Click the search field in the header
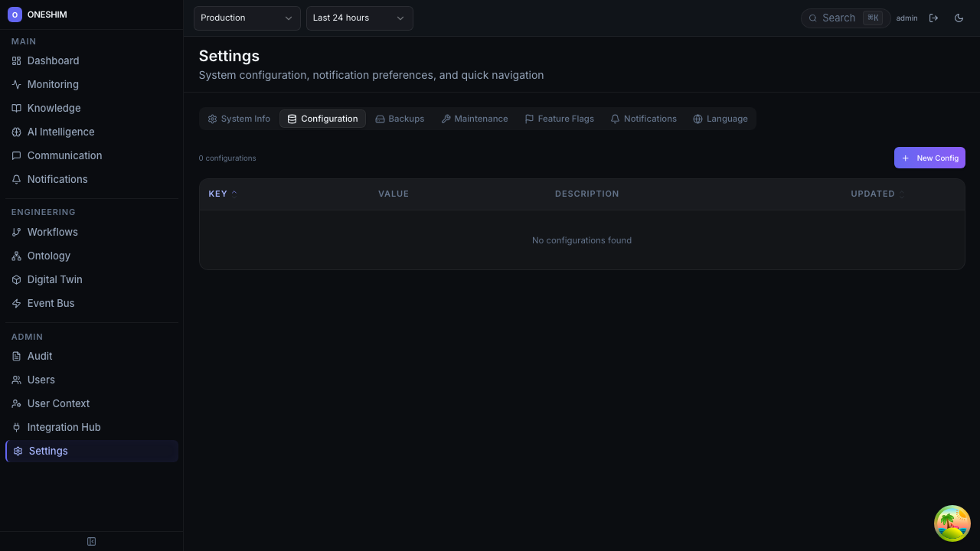 tap(838, 18)
